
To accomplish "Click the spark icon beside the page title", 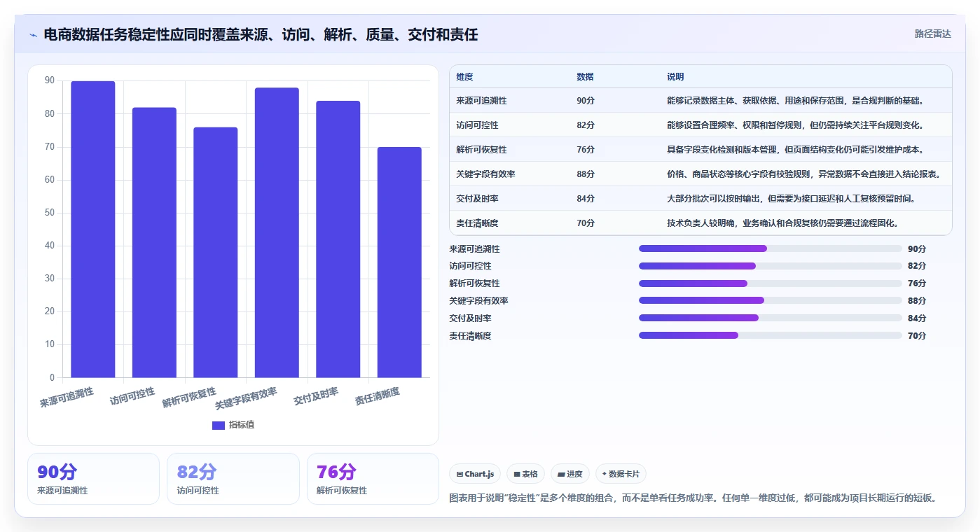I will [33, 34].
